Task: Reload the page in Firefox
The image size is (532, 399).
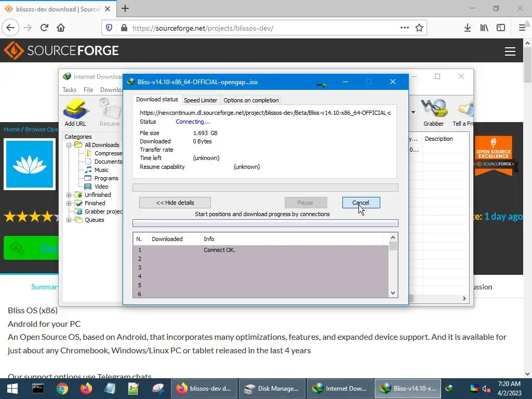Action: pos(44,28)
